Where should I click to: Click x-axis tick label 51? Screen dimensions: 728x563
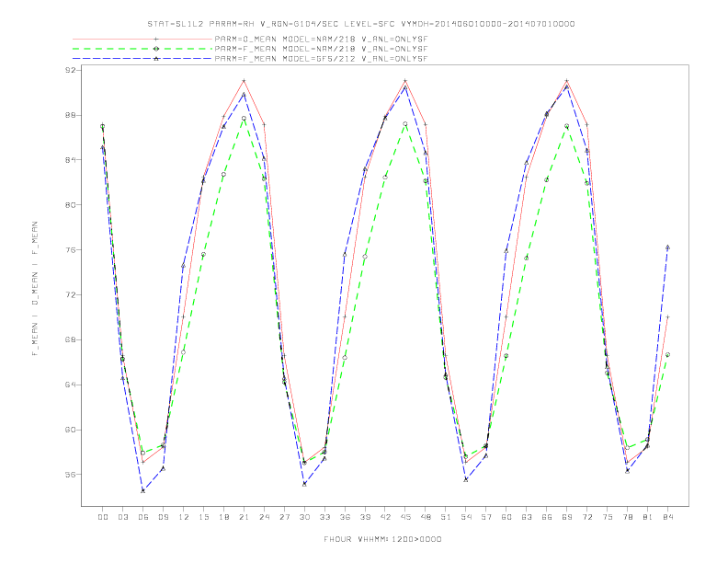(446, 517)
